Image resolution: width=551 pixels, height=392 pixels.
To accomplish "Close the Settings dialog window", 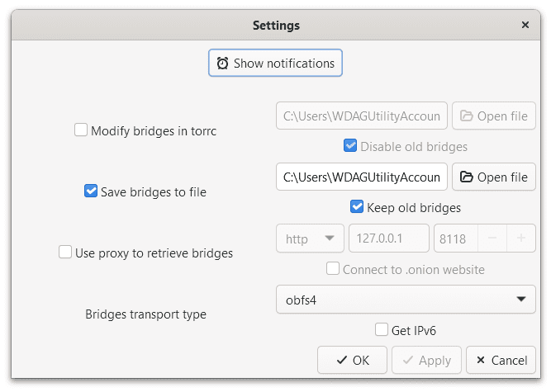I will tap(525, 26).
